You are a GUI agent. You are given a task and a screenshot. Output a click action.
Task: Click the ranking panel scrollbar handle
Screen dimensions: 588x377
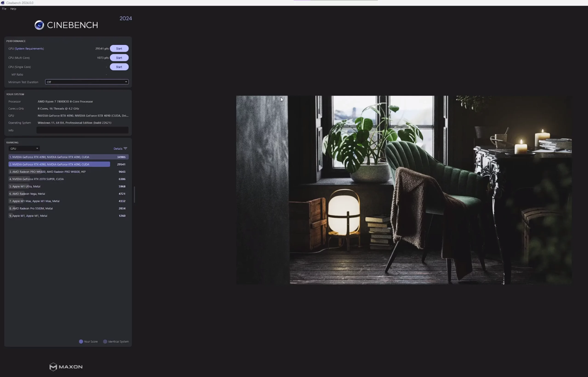pos(134,195)
